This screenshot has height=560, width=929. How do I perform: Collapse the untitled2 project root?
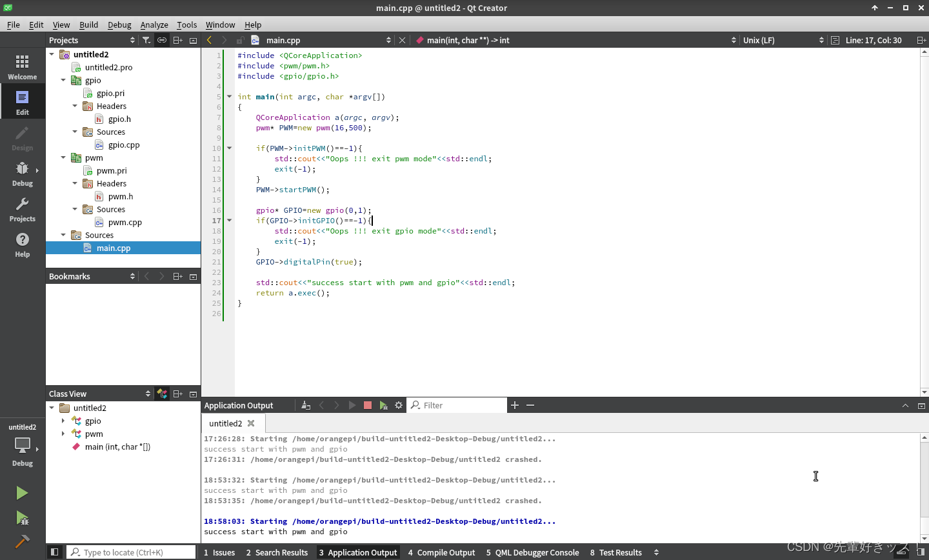coord(52,54)
